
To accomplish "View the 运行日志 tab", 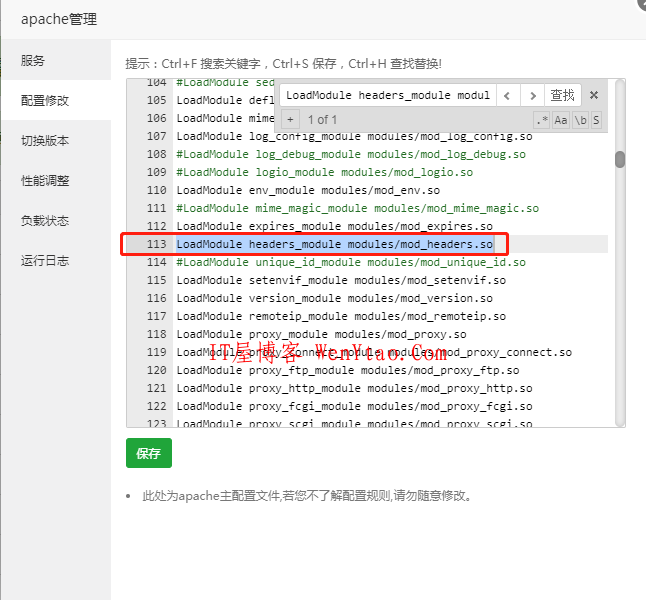I will [x=56, y=260].
